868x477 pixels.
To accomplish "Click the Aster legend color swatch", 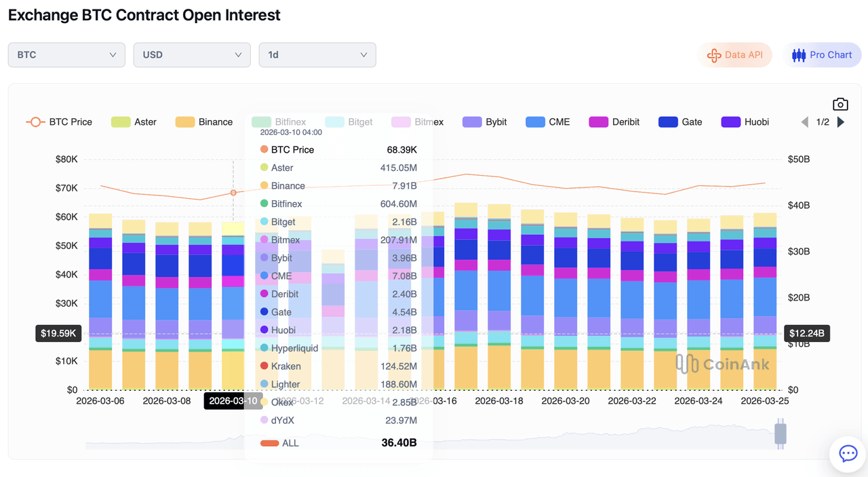I will (121, 122).
